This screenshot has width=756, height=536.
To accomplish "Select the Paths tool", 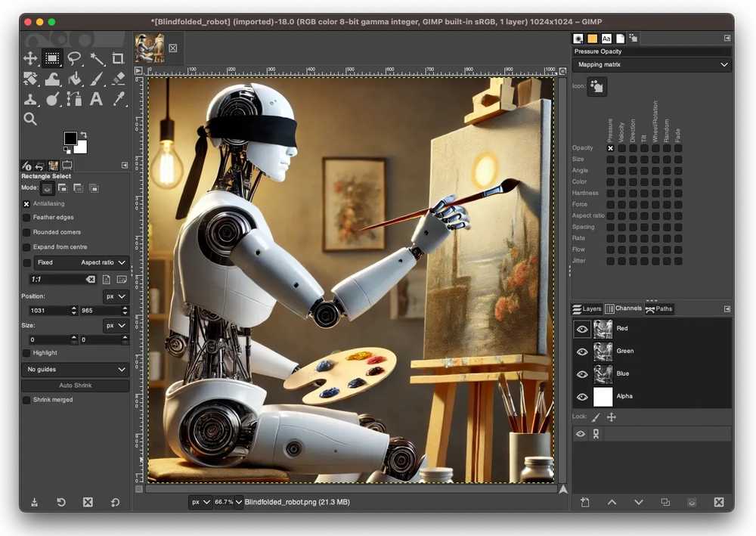I will click(74, 99).
